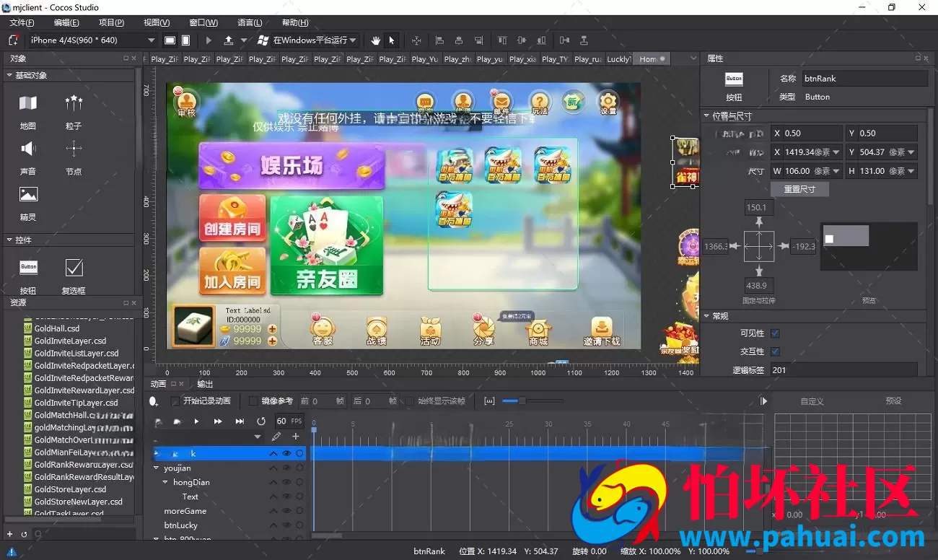Open the 文件(F) menu

(22, 22)
